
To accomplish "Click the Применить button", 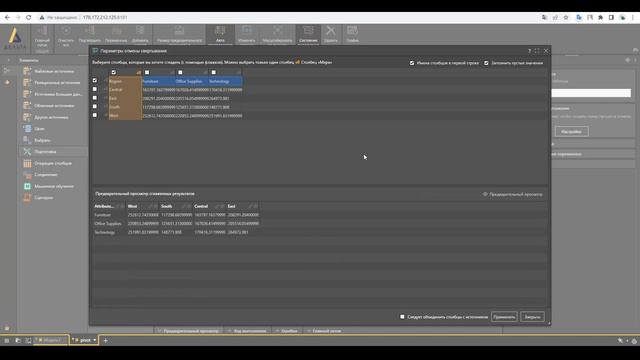I will tap(504, 317).
